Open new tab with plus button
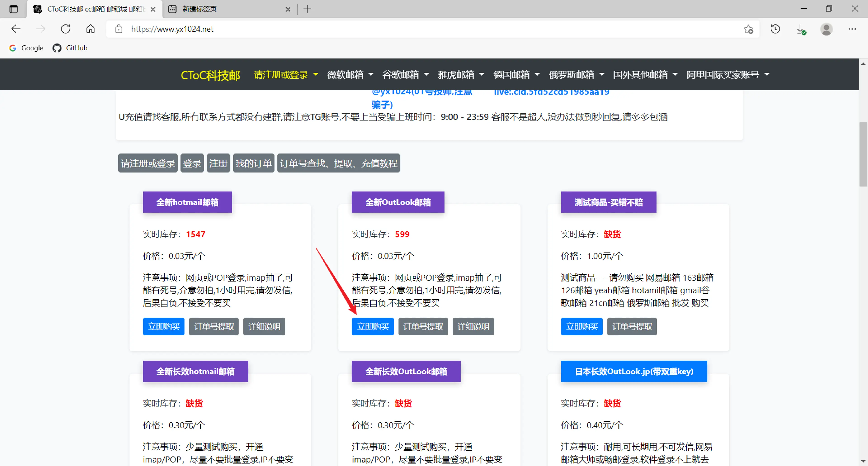Image resolution: width=868 pixels, height=466 pixels. click(307, 9)
